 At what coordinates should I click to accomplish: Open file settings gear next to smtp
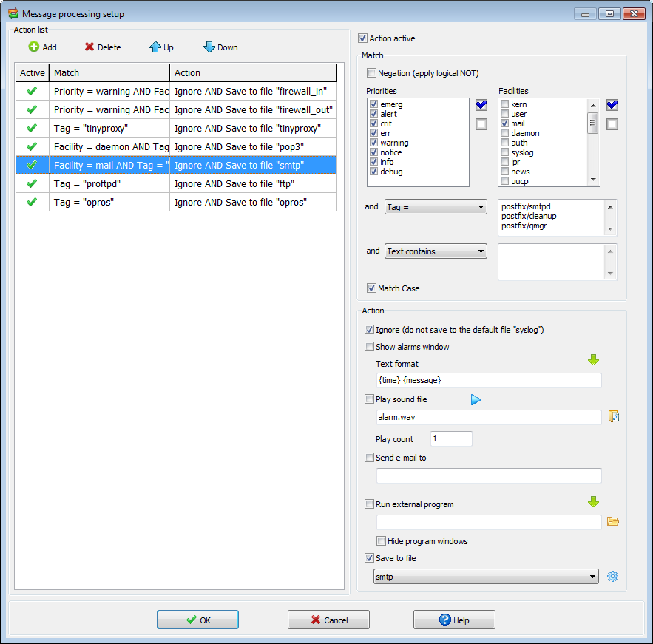(612, 577)
